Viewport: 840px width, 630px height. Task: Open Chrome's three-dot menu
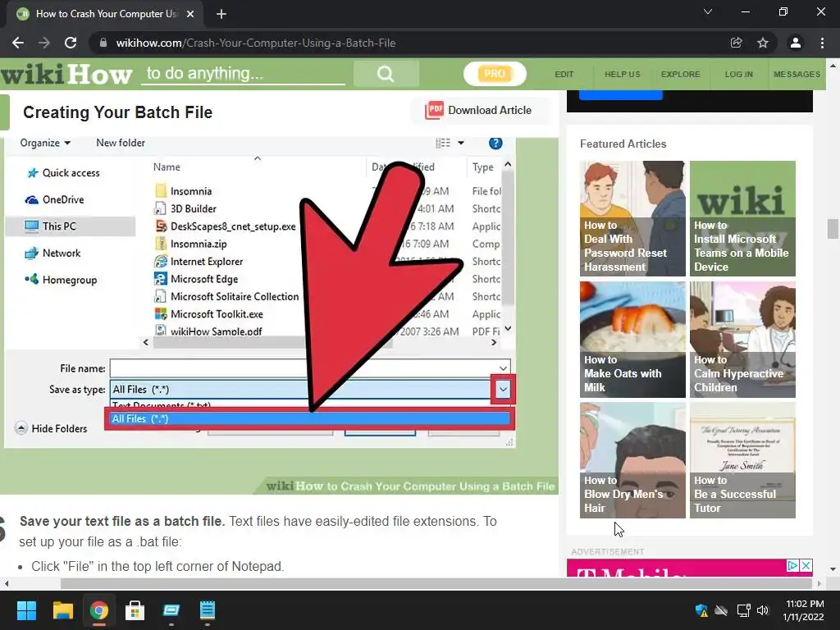coord(822,43)
